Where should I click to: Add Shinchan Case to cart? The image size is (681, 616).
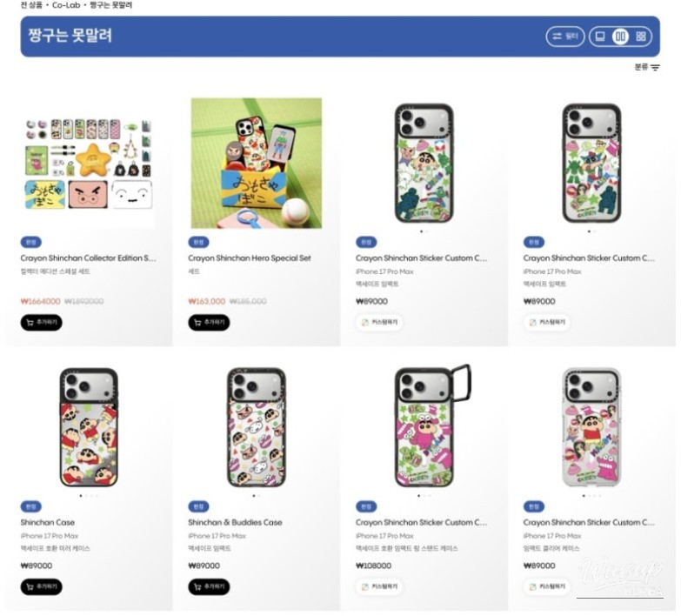41,587
